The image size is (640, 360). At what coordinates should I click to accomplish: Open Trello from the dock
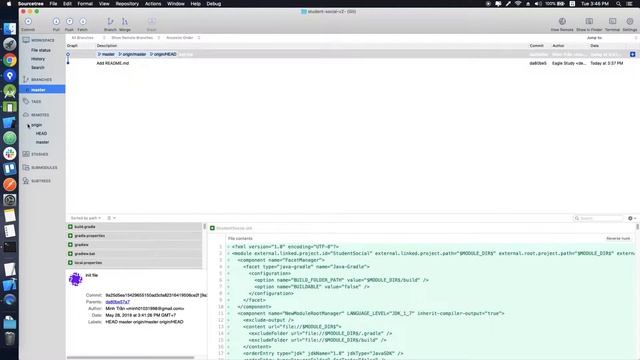pos(9,169)
